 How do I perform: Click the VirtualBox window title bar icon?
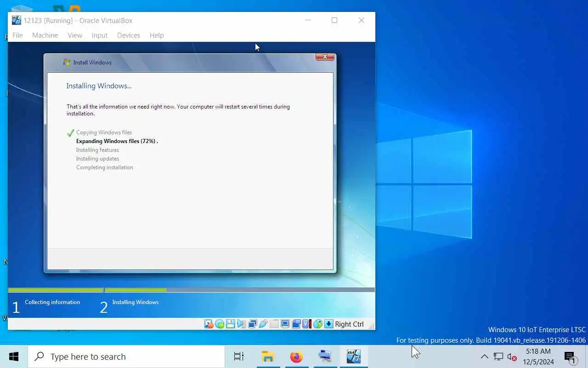click(x=17, y=20)
